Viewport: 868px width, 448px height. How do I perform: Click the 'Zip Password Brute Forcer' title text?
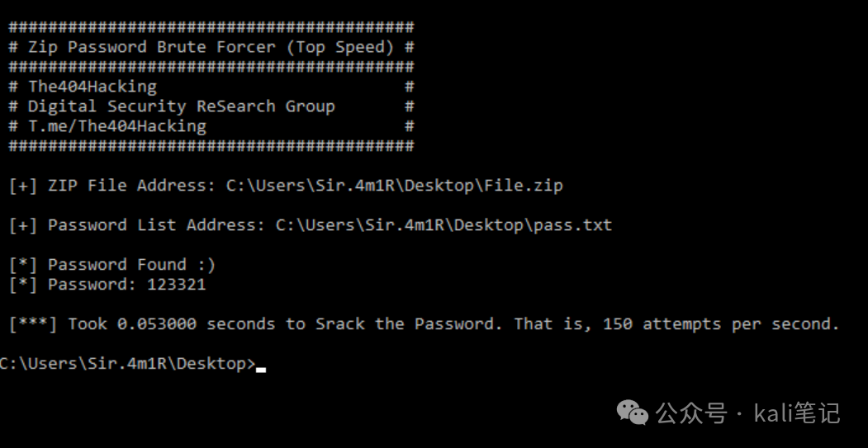coord(151,47)
